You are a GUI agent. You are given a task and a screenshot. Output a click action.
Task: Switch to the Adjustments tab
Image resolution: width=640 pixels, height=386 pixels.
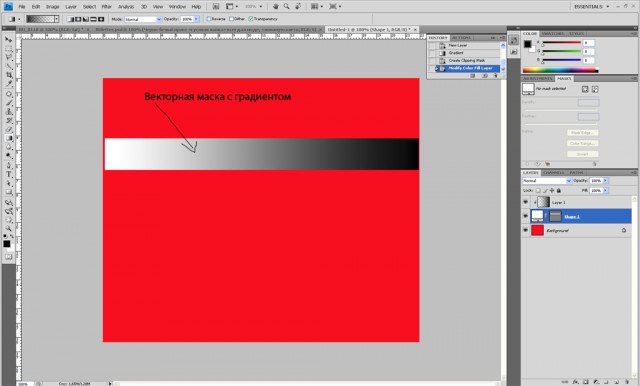(538, 78)
